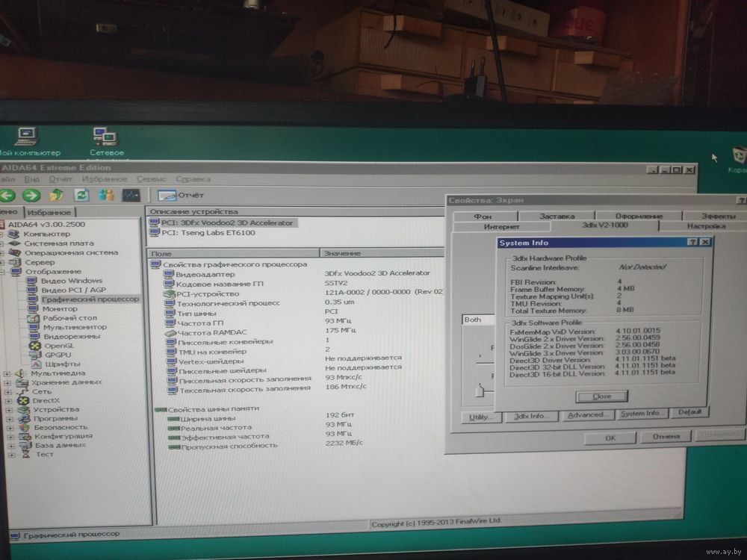
Task: Select Системная плата in the tree
Action: pyautogui.click(x=58, y=243)
